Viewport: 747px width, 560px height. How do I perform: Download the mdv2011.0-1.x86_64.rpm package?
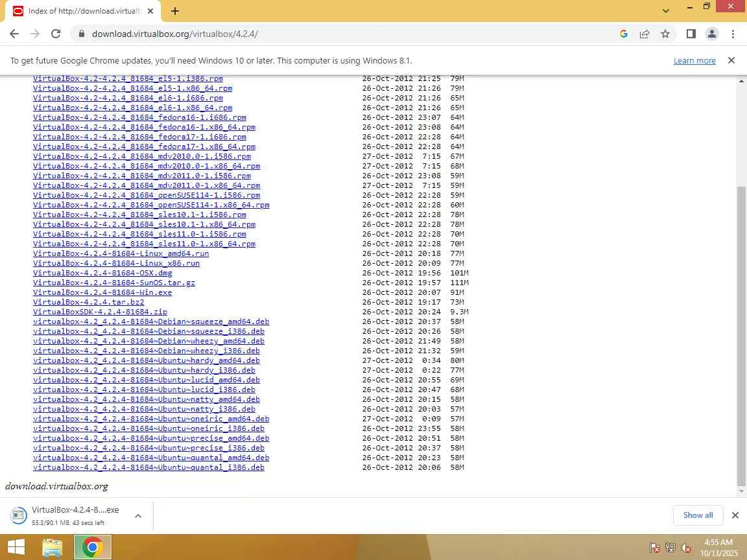147,185
